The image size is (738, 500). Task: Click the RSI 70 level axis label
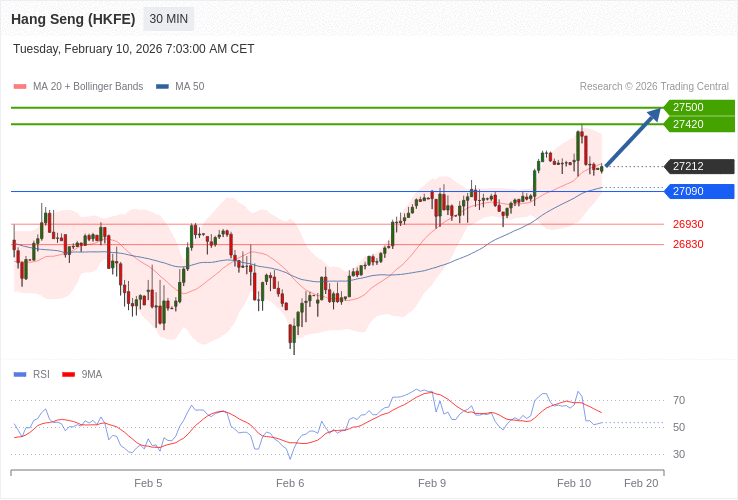click(x=679, y=400)
